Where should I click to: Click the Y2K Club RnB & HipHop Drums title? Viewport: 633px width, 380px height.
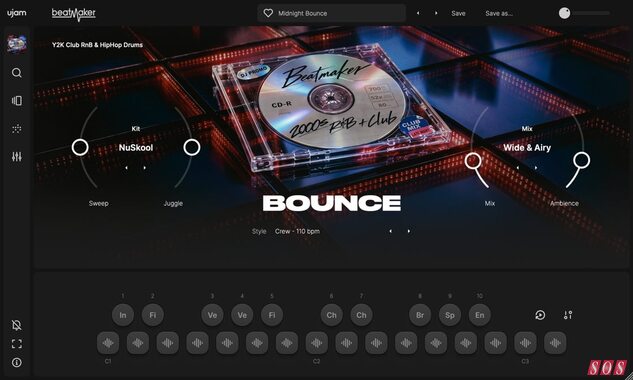pos(97,45)
